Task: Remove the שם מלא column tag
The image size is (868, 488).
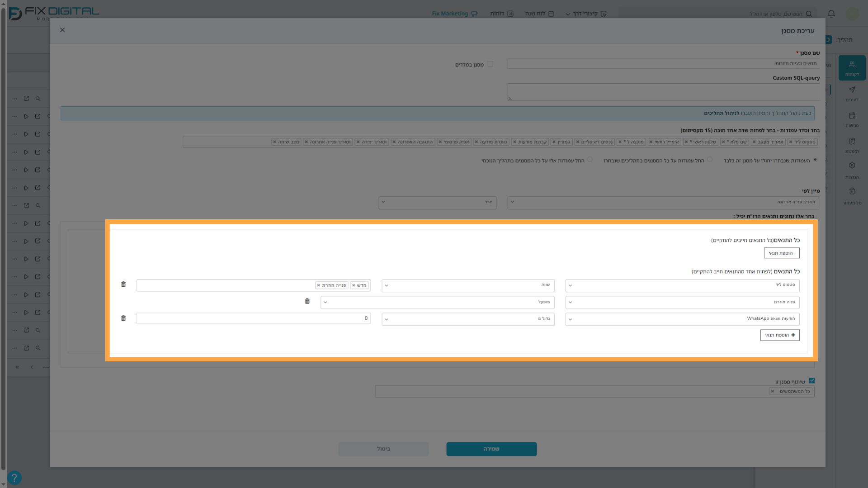Action: [723, 142]
